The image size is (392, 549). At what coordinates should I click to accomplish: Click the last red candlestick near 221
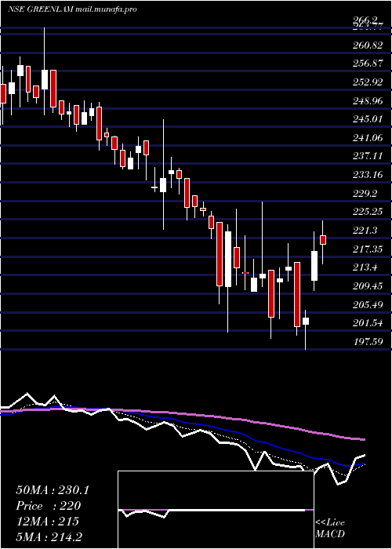point(323,240)
